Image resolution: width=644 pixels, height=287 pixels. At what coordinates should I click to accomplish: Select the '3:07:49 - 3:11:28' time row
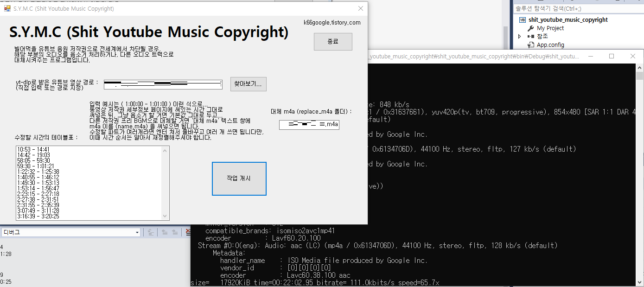click(x=38, y=210)
